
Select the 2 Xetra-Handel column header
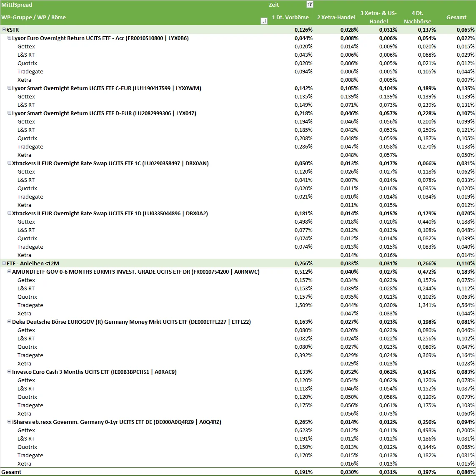[336, 18]
